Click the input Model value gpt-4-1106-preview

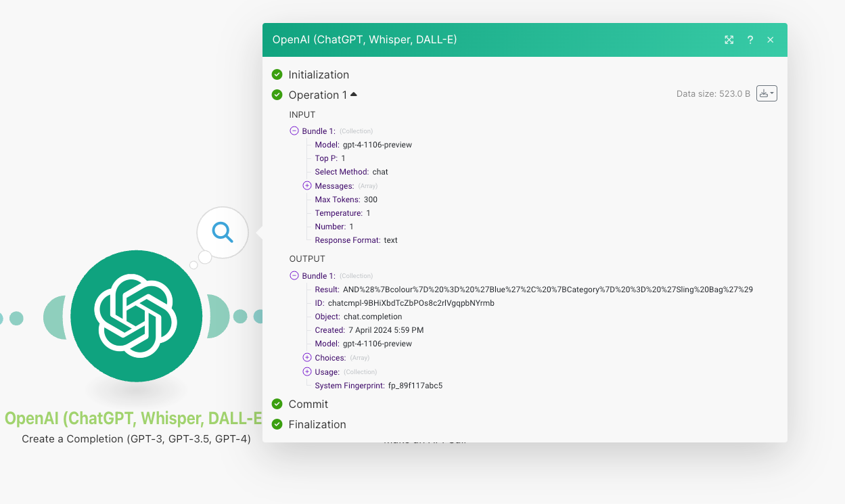click(378, 145)
